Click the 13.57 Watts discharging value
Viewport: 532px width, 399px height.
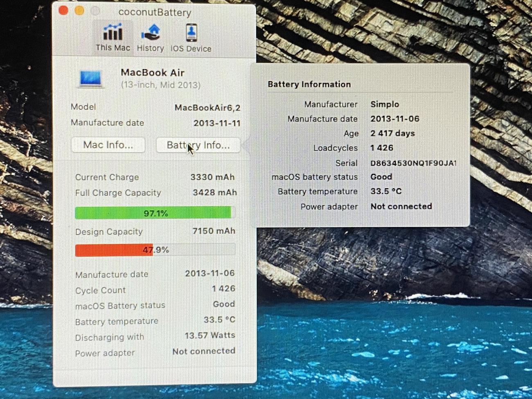click(210, 335)
